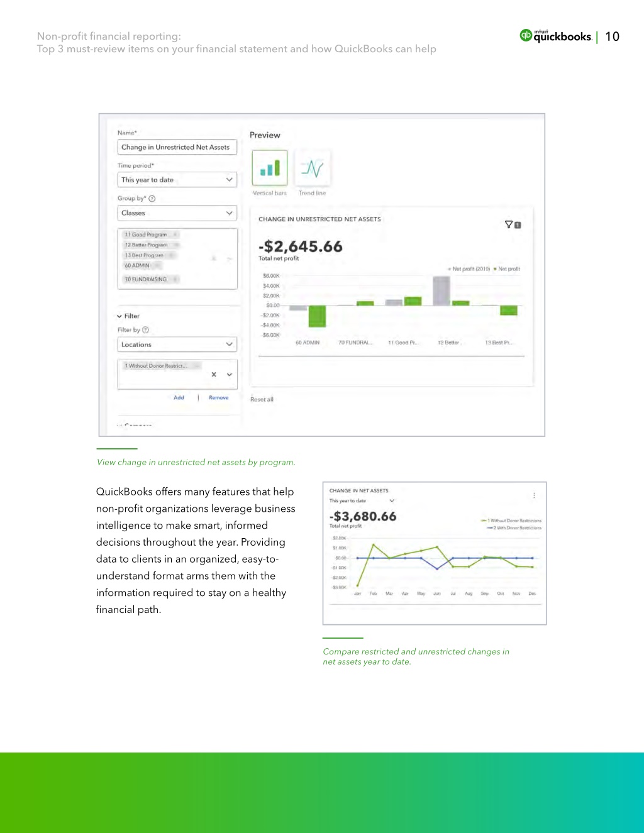Expand the location values chevron
The height and width of the screenshot is (833, 644).
pos(230,375)
